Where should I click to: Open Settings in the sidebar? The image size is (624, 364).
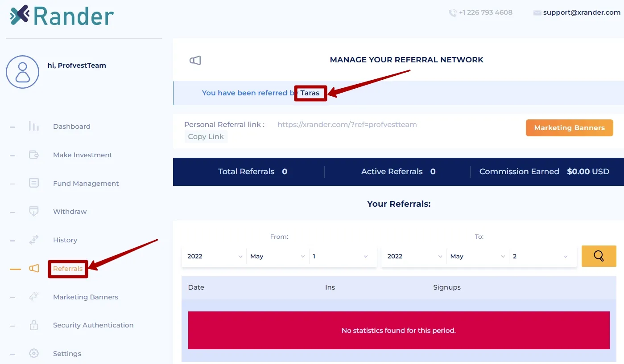point(67,354)
